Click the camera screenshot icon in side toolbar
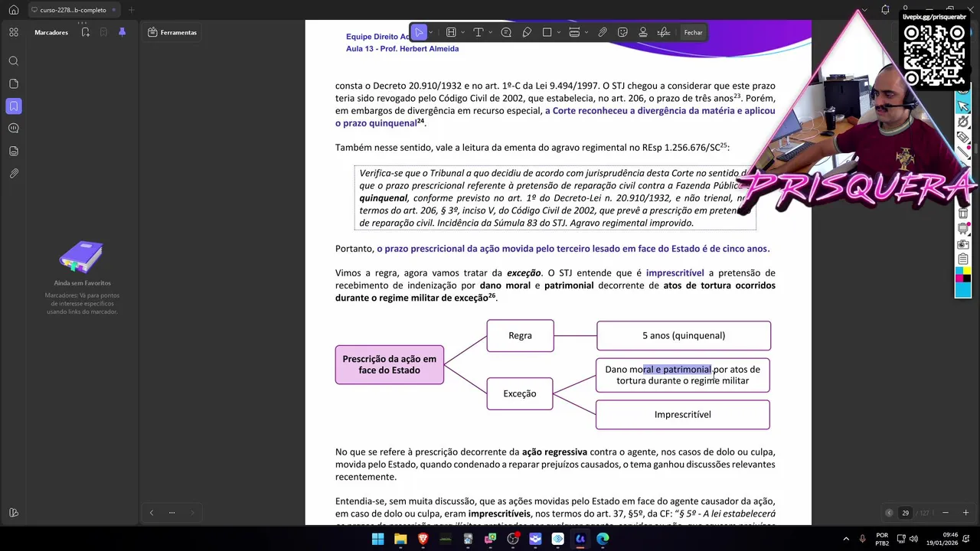 [x=963, y=244]
